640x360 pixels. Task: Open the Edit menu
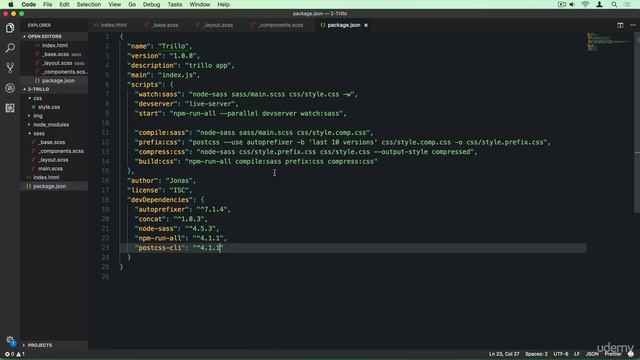[x=64, y=4]
